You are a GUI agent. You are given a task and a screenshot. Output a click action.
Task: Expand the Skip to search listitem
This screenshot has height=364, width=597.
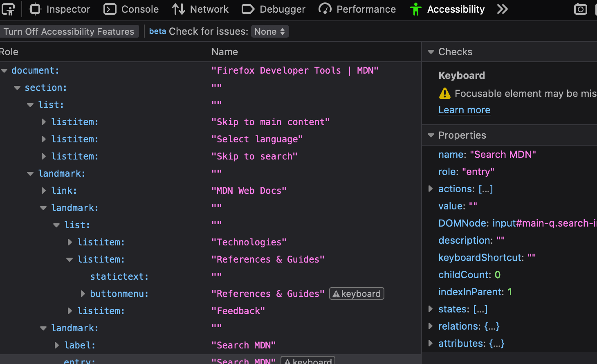coord(44,156)
